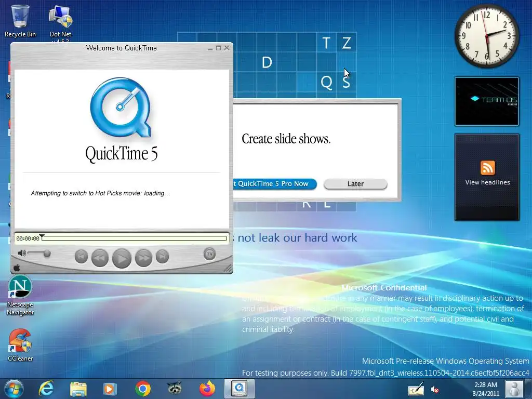532x399 pixels.
Task: Open the pen input tray icon
Action: pos(416,389)
